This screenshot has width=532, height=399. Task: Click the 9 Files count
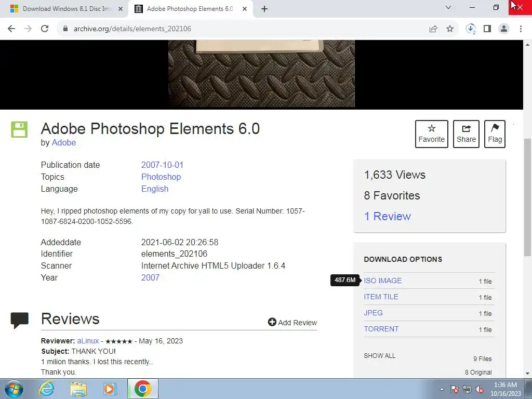(482, 358)
